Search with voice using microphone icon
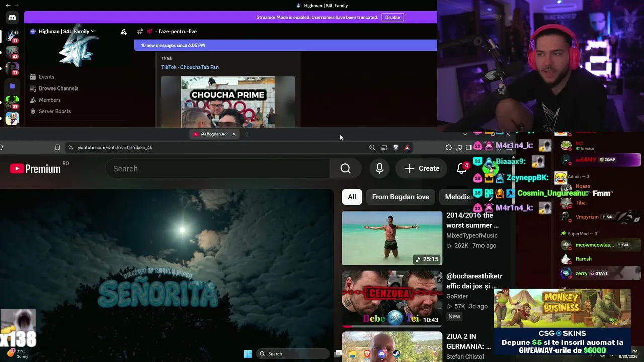The image size is (644, 362). pyautogui.click(x=380, y=169)
